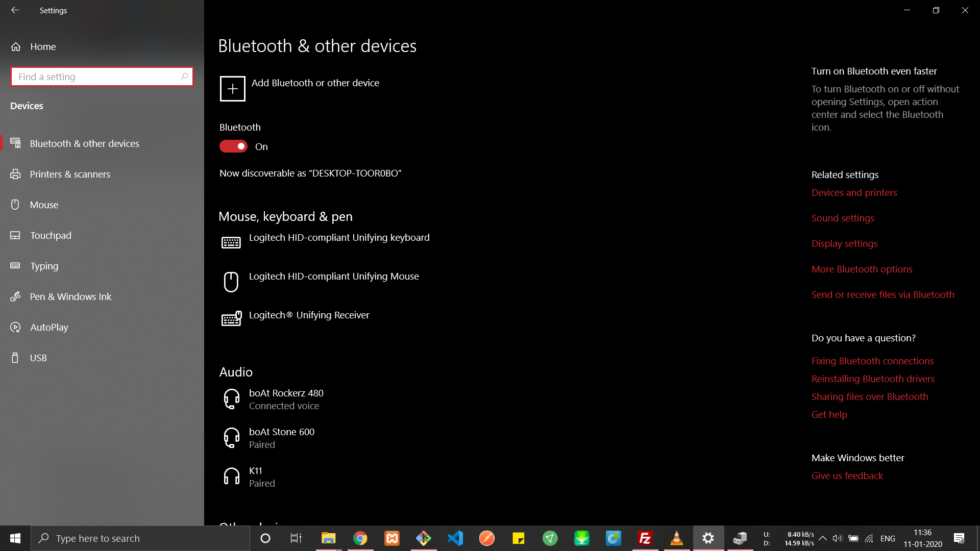The width and height of the screenshot is (980, 551).
Task: Expand Fixing Bluetooth connections help
Action: click(x=873, y=361)
